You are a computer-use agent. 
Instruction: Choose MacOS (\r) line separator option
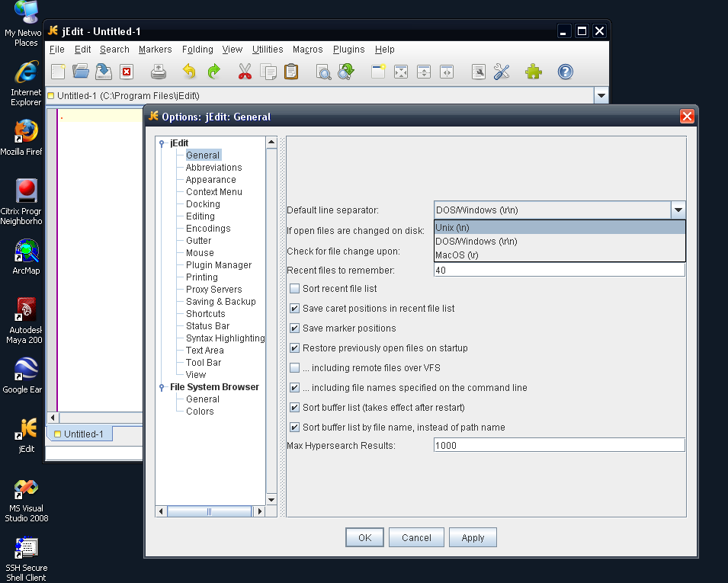coord(560,255)
